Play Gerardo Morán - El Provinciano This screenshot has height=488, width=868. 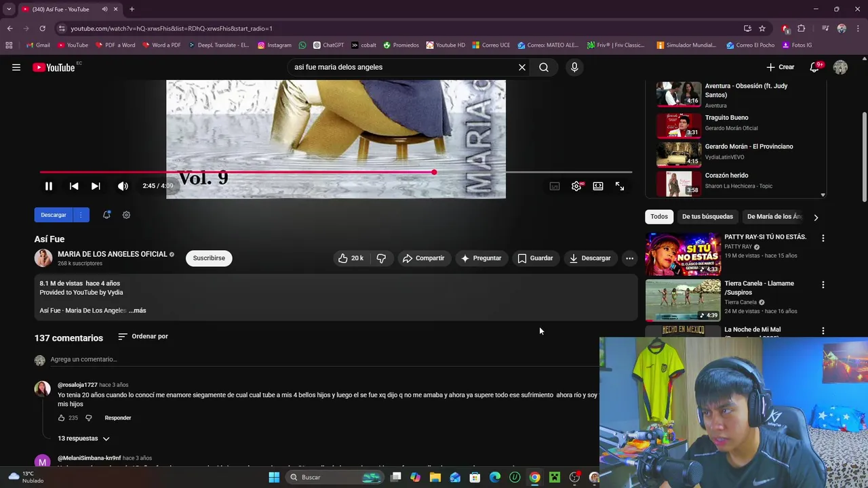coord(738,153)
